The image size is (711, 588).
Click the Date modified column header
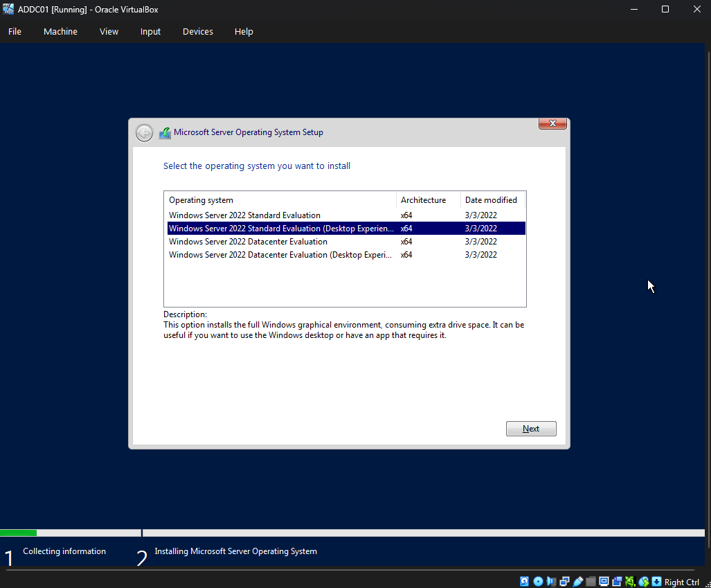[x=492, y=199]
